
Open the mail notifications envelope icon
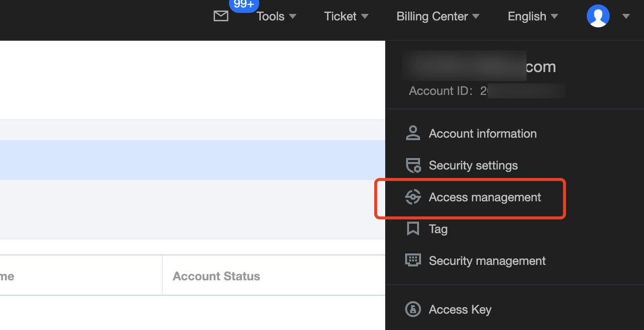coord(220,16)
